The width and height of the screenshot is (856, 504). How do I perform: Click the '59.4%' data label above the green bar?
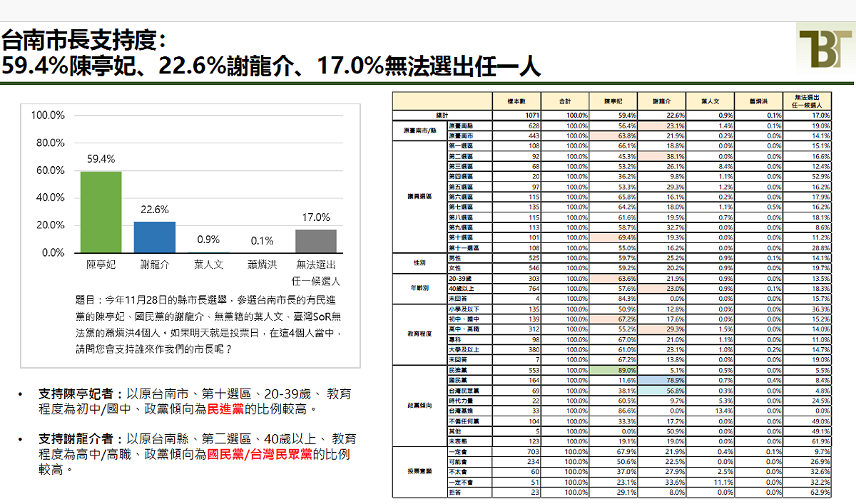click(x=101, y=159)
